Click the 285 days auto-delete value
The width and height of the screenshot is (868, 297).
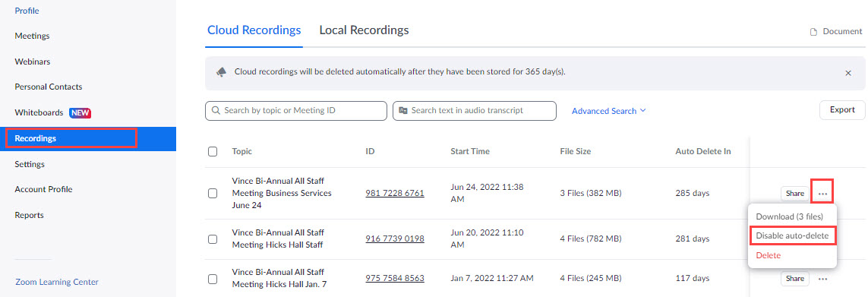(x=693, y=194)
